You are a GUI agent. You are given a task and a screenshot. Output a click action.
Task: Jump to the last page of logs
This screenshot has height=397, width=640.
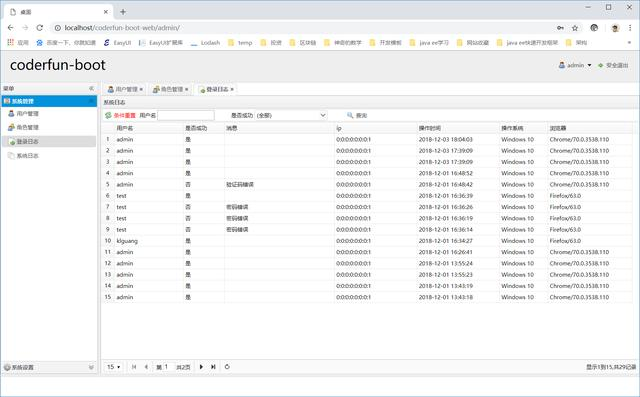coord(213,367)
